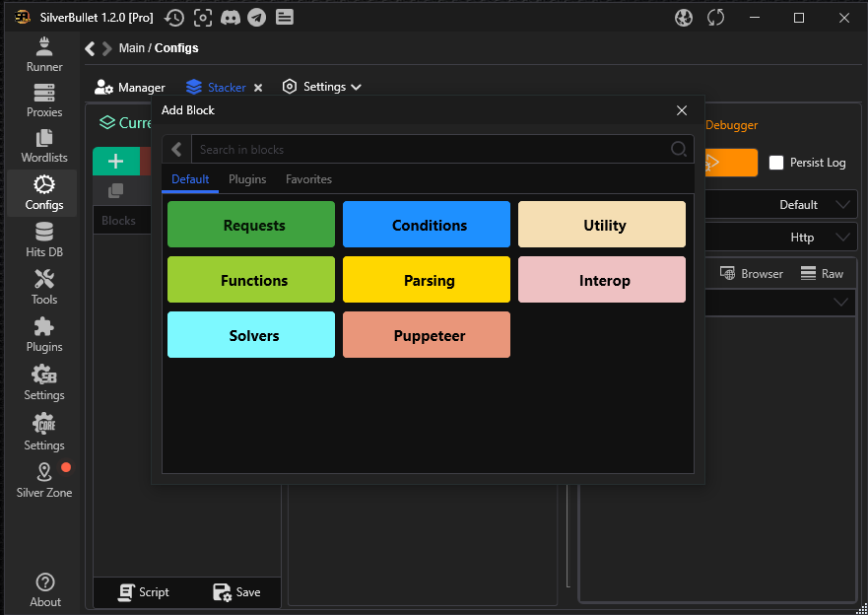Open the Plugins sidebar section
The height and width of the screenshot is (615, 868).
pyautogui.click(x=44, y=335)
